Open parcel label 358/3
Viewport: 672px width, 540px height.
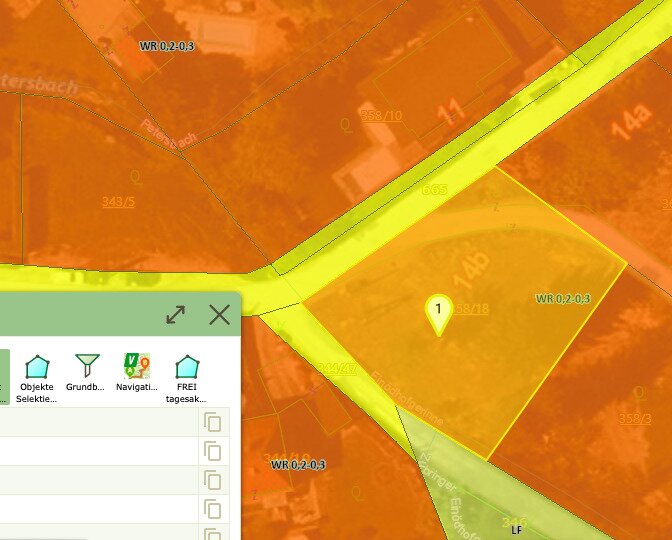[x=634, y=418]
